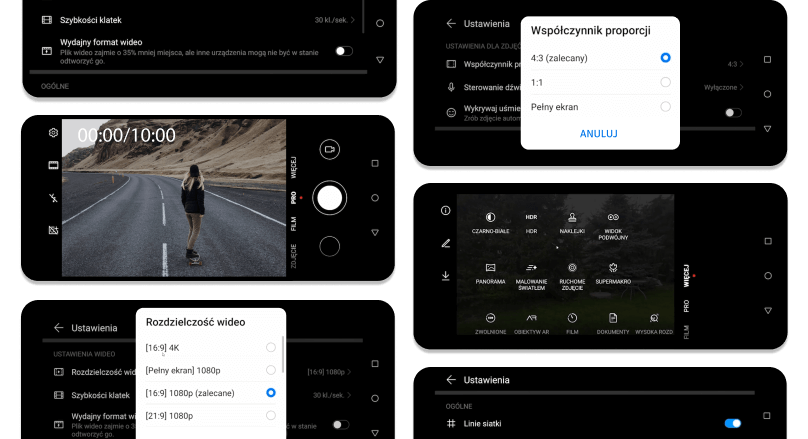Tap back arrow behind Współczynnik proporcji dialog

pos(451,23)
